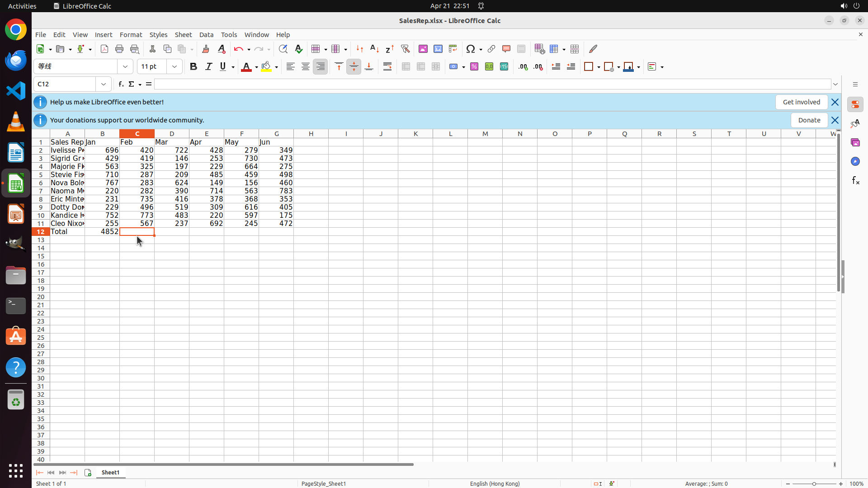Format selected cells as percent
868x488 pixels.
[474, 67]
